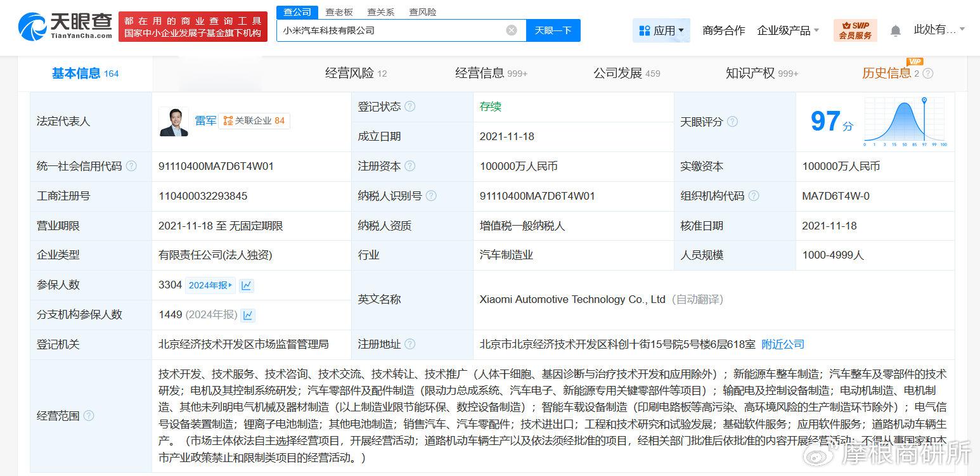
Task: Click help icon next to 纳税人识别号
Action: (431, 196)
